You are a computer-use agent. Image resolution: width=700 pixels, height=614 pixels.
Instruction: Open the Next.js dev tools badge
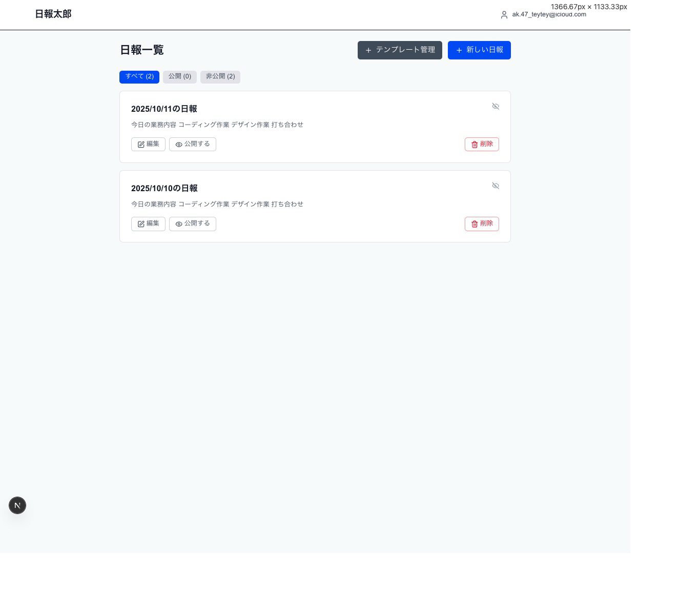pos(17,505)
